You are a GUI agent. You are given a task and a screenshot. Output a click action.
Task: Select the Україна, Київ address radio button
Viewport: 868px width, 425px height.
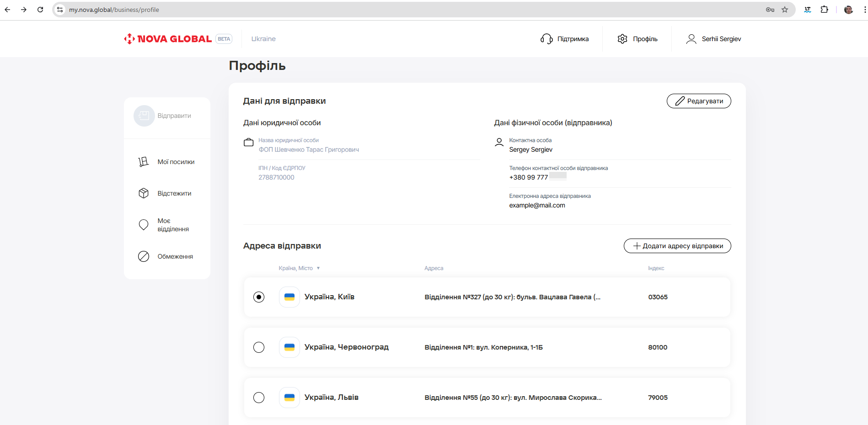click(x=259, y=297)
